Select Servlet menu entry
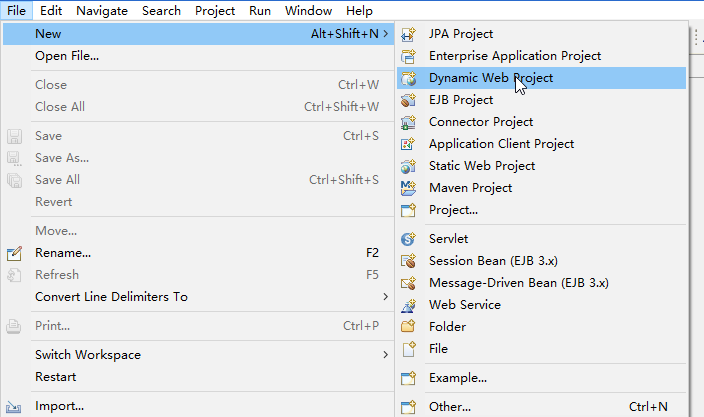704x417 pixels. coord(541,239)
